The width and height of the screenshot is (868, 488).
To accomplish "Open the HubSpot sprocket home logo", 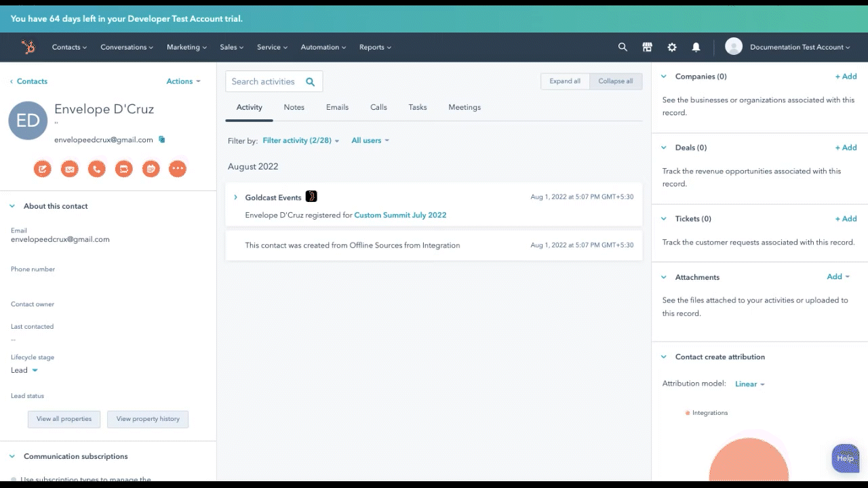I will click(x=28, y=47).
